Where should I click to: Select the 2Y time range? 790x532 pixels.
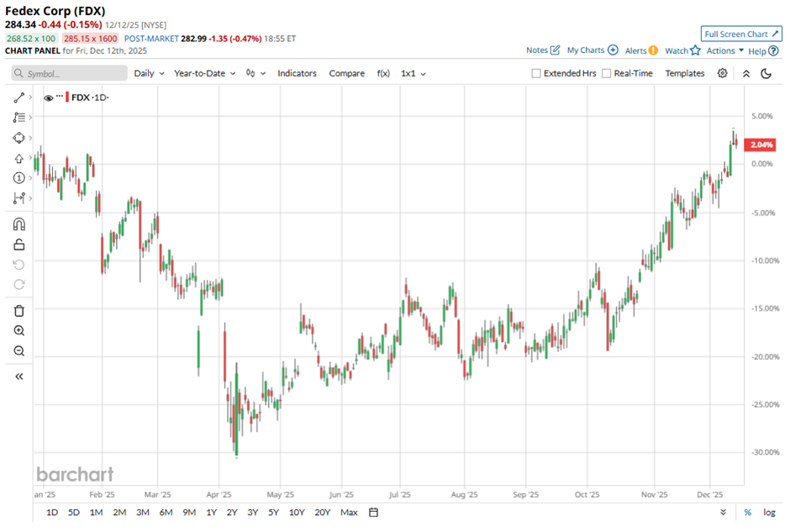point(232,513)
